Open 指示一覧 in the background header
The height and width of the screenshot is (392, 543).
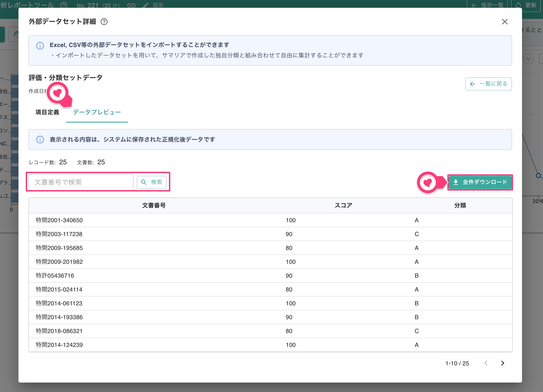coord(487,5)
